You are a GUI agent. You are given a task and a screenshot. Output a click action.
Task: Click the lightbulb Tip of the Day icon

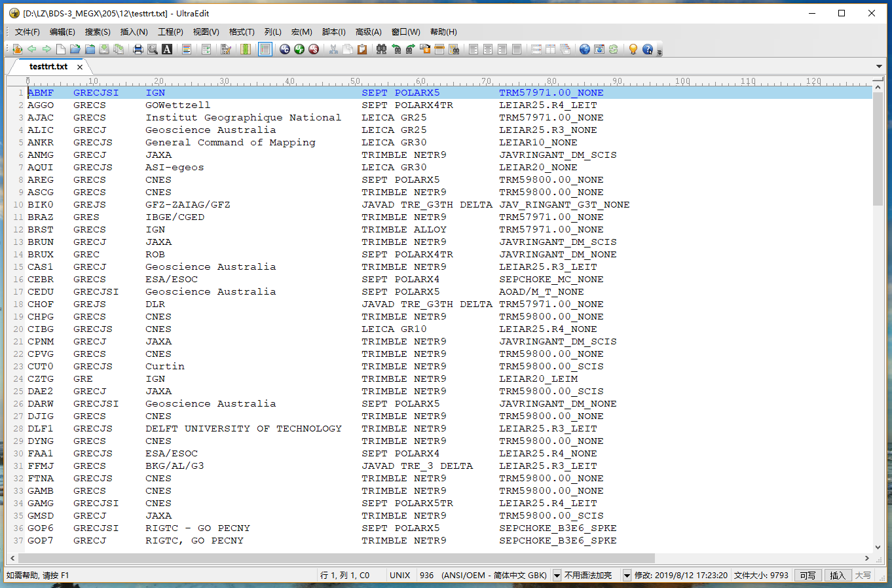pos(633,49)
